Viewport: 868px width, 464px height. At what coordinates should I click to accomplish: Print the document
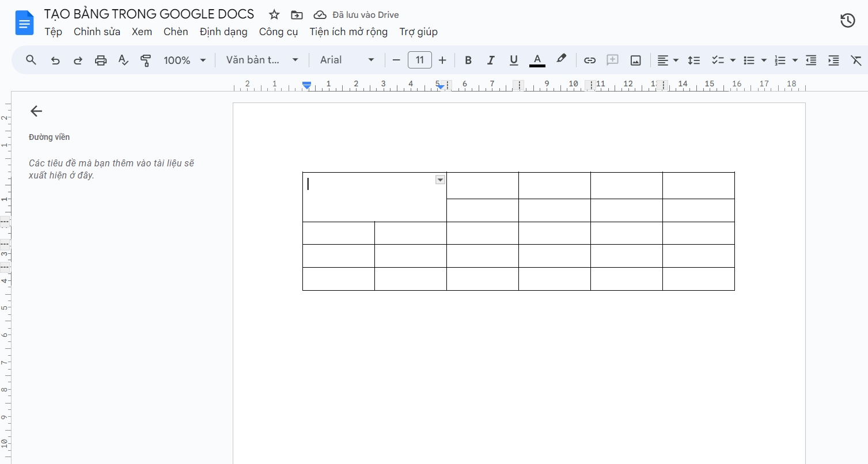click(x=100, y=60)
